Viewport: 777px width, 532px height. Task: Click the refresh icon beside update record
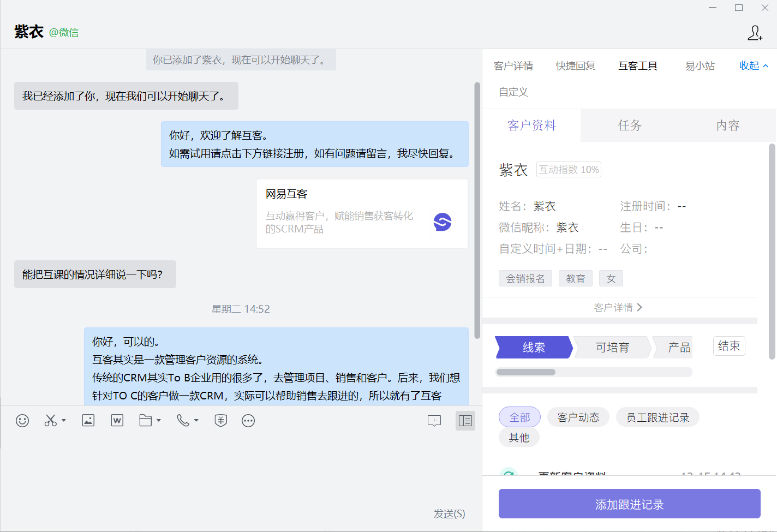[x=509, y=473]
